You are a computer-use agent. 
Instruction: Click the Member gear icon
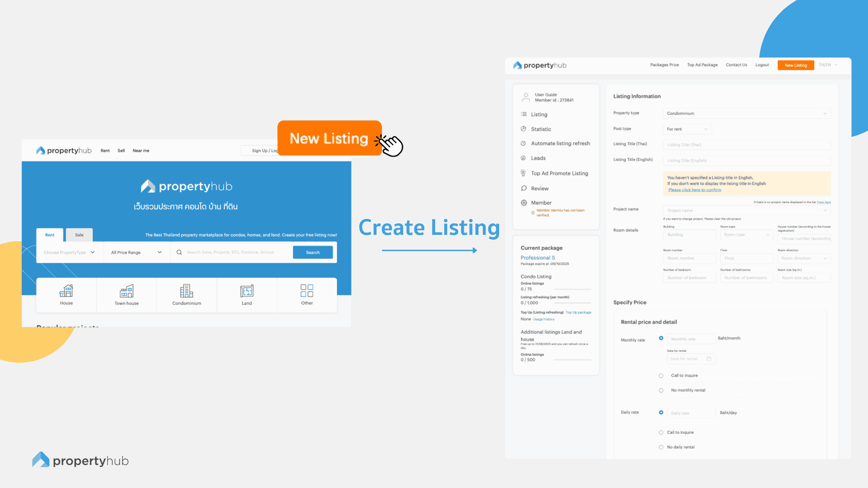click(x=524, y=203)
